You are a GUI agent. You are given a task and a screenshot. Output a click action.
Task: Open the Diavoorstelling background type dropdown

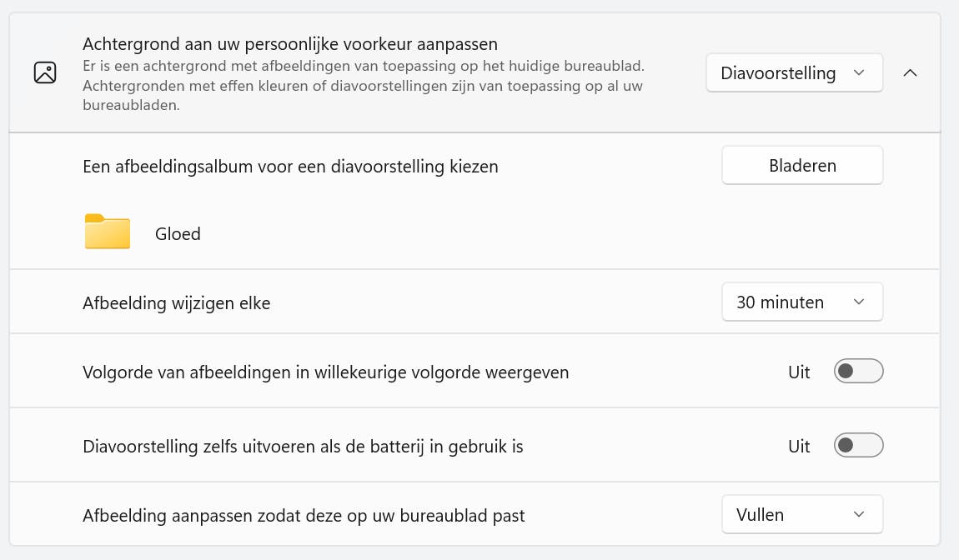(x=793, y=72)
